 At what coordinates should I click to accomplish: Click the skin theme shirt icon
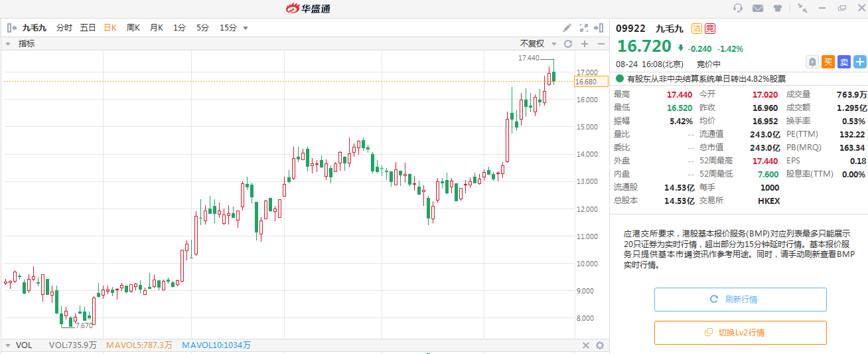click(778, 8)
